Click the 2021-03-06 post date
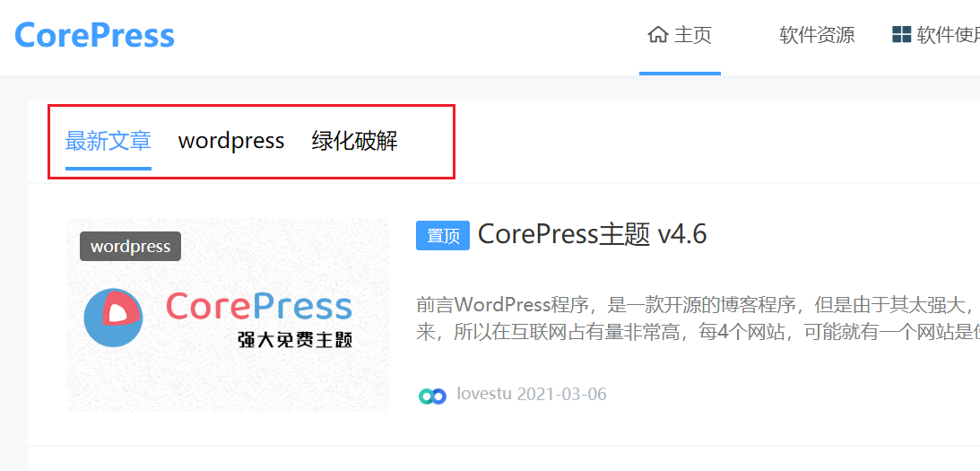 [562, 394]
